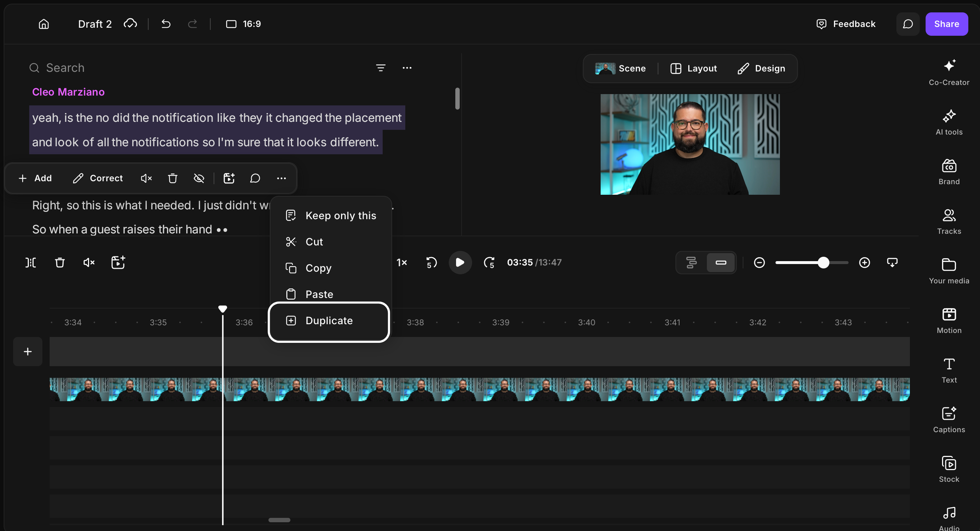This screenshot has height=531, width=980.
Task: Switch to collapsed timeline view toggle
Action: click(720, 262)
